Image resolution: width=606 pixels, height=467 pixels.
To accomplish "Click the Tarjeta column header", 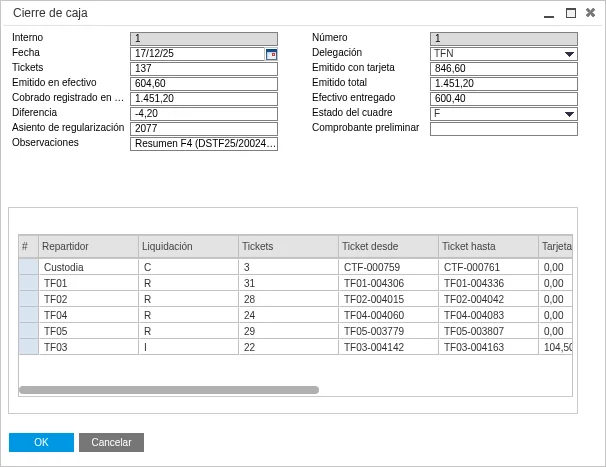I will 555,246.
